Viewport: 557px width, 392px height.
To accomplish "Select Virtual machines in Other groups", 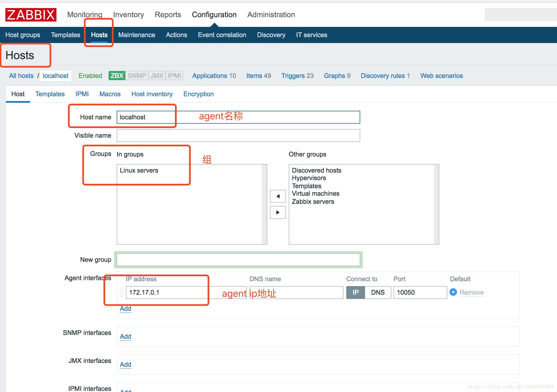I will click(x=316, y=194).
